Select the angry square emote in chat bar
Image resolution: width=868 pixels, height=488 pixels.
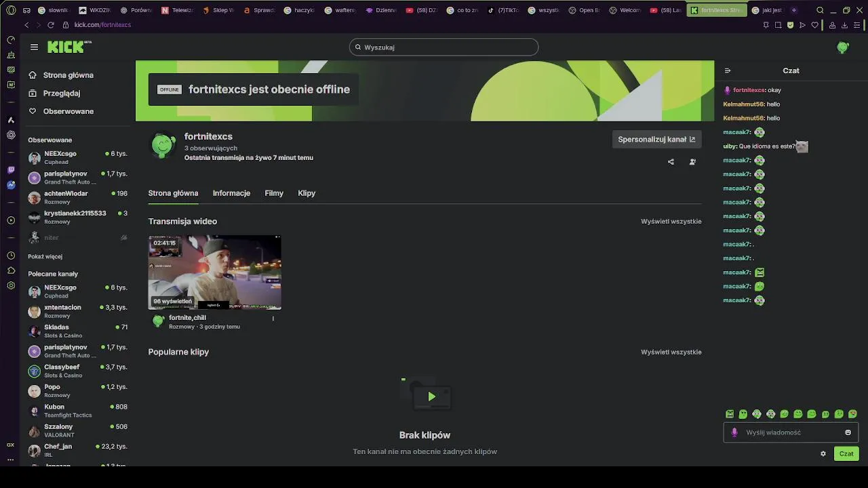(x=730, y=414)
